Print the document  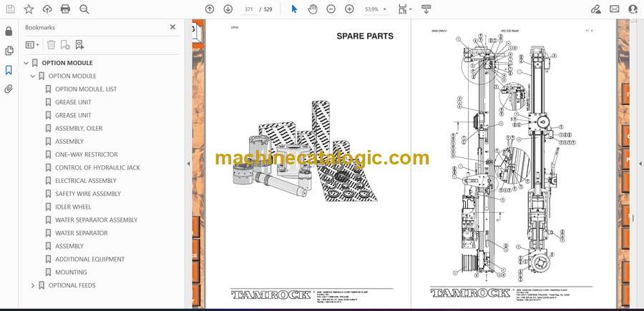tap(65, 9)
